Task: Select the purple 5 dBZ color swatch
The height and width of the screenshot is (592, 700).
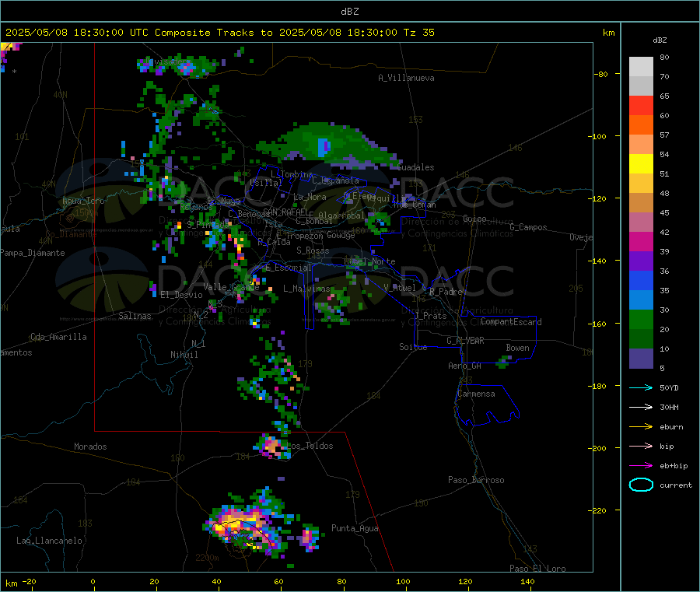Action: 641,359
